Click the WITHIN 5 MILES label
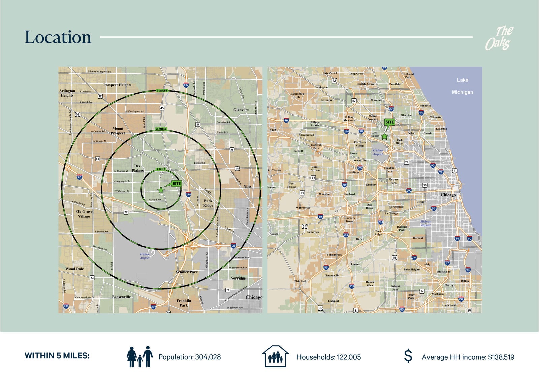 [x=57, y=356]
